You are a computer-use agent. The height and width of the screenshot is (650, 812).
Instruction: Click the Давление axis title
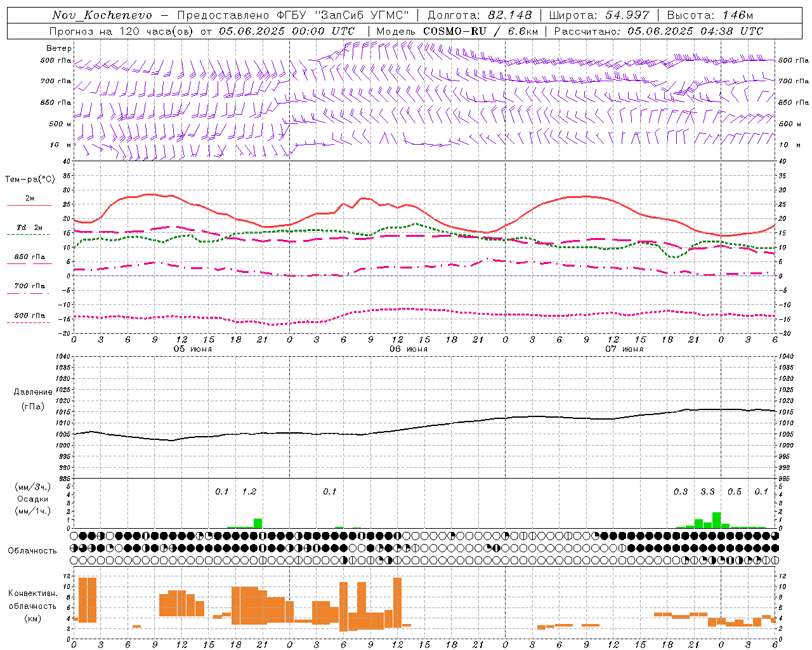(33, 392)
